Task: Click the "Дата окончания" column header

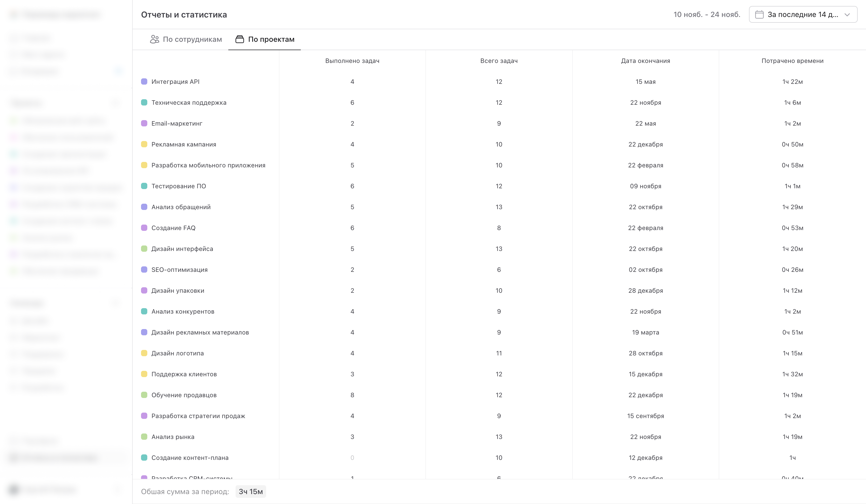Action: 645,61
